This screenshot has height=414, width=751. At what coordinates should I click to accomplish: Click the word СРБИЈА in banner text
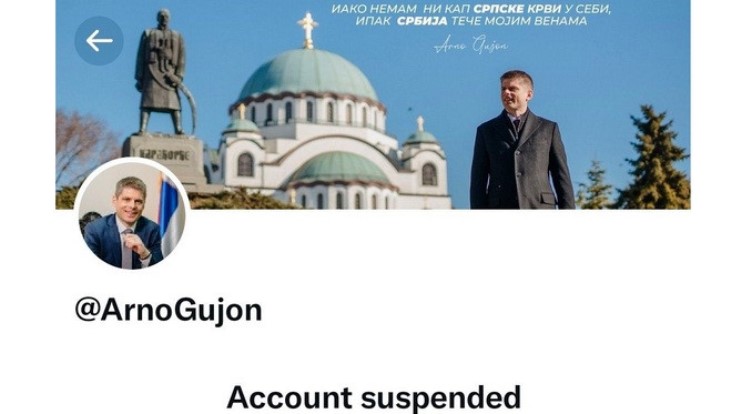pos(422,21)
